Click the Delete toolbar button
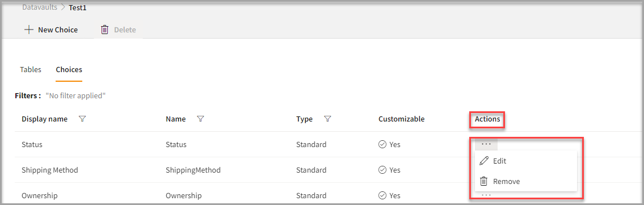This screenshot has width=644, height=205. pos(118,30)
